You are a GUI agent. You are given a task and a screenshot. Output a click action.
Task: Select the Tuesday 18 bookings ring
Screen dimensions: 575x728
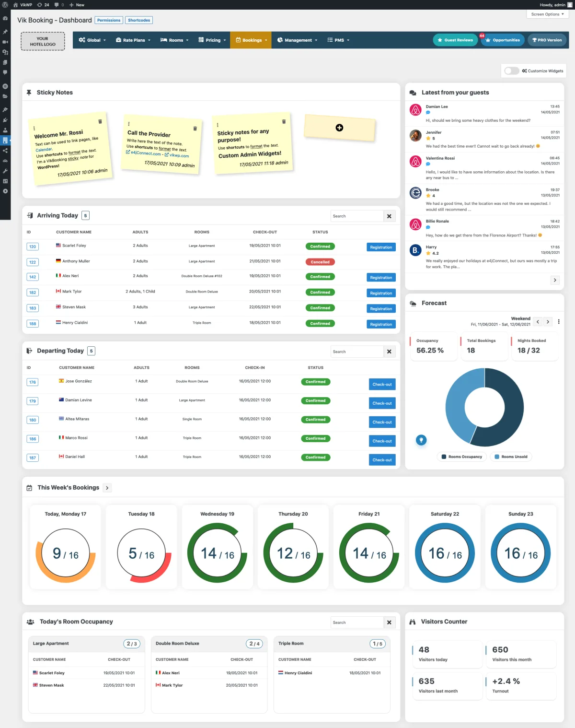click(141, 552)
